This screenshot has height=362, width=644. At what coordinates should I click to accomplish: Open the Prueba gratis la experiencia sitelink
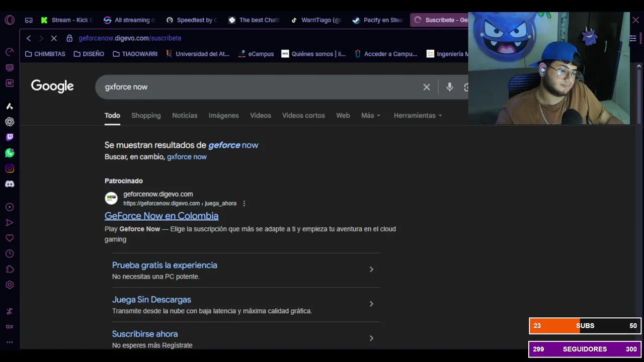(165, 265)
